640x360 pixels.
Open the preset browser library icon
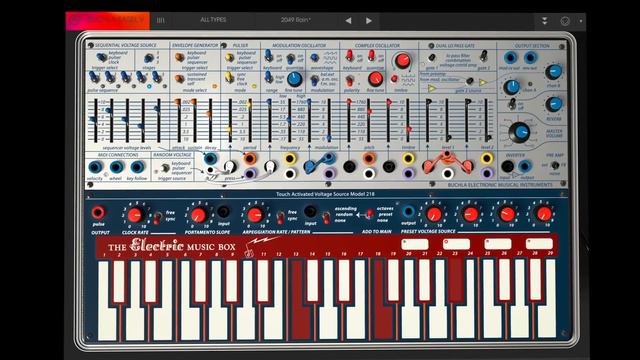click(x=160, y=20)
